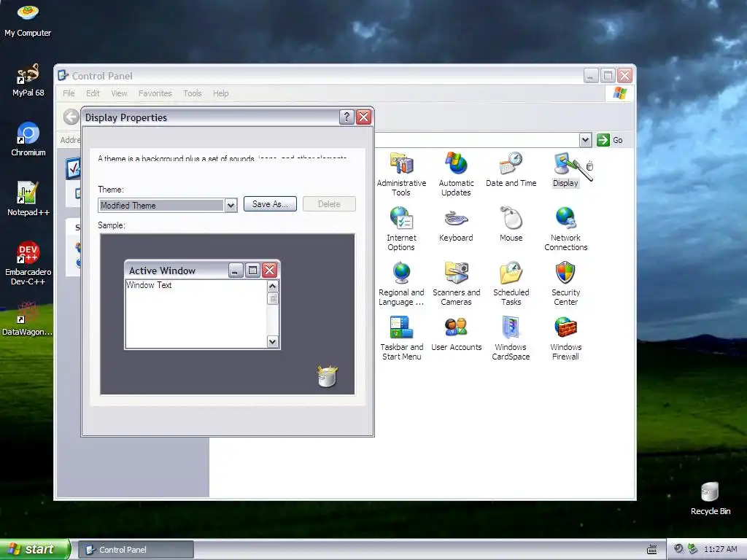Expand the Theme dropdown list
The height and width of the screenshot is (560, 747).
(231, 205)
